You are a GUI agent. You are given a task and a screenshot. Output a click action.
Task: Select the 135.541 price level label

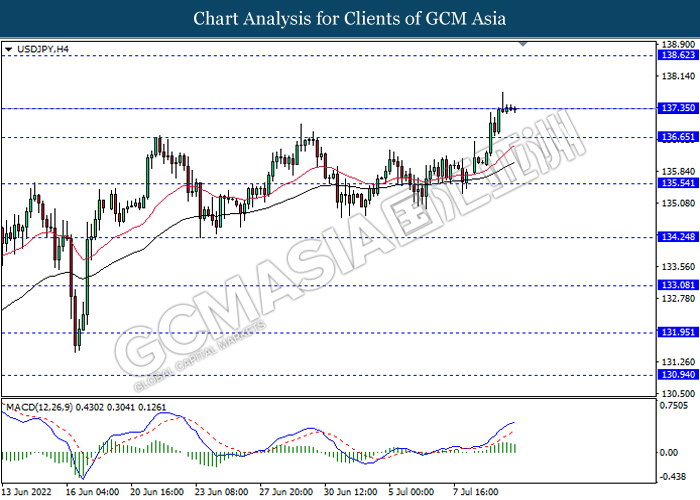click(678, 183)
